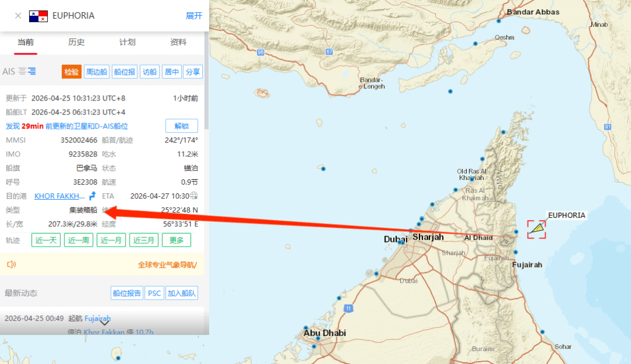
Task: Switch to the 历史 tab
Action: tap(77, 42)
